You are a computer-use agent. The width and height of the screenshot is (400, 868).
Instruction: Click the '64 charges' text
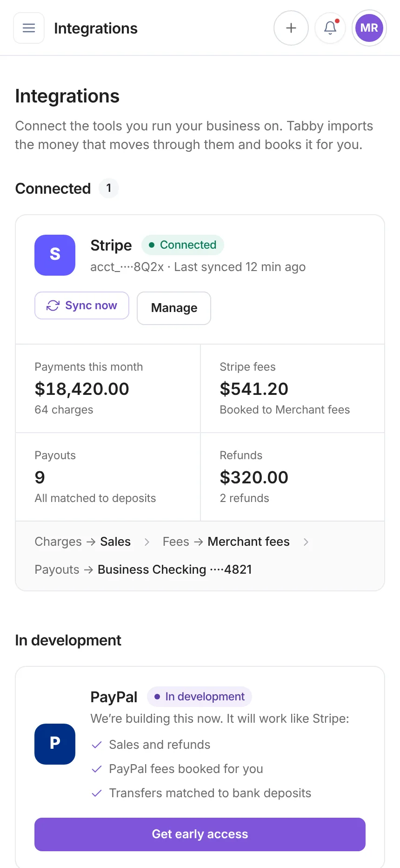(64, 410)
